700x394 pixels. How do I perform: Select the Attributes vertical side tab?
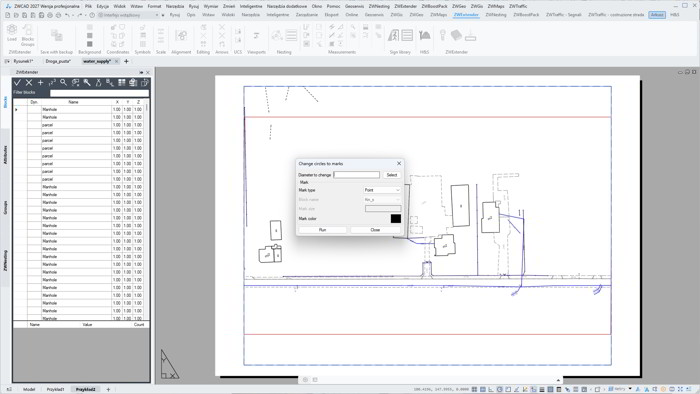coord(5,154)
